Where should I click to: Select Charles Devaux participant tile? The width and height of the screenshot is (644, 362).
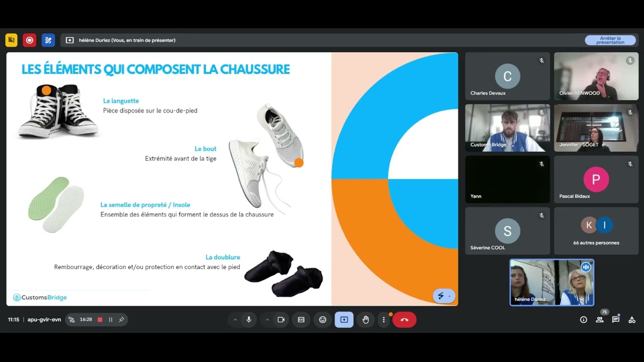click(x=508, y=76)
